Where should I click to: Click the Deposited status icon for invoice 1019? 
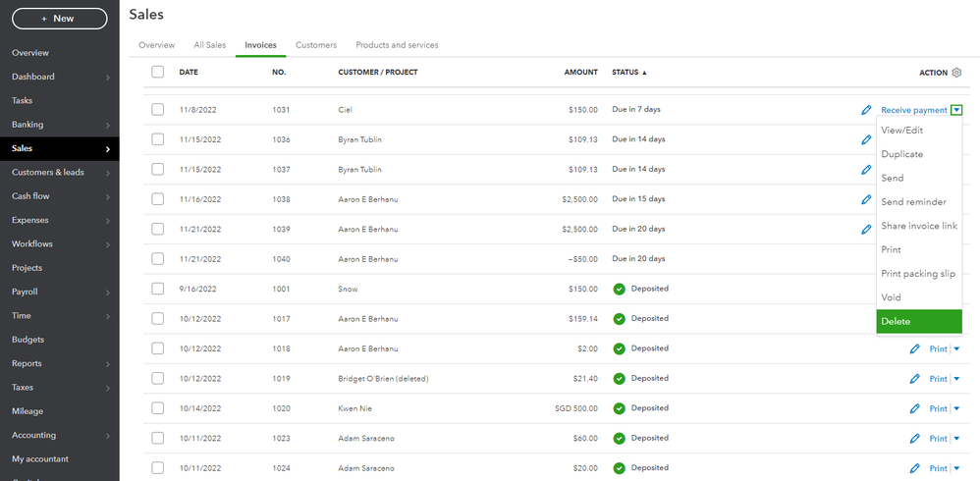coord(619,379)
